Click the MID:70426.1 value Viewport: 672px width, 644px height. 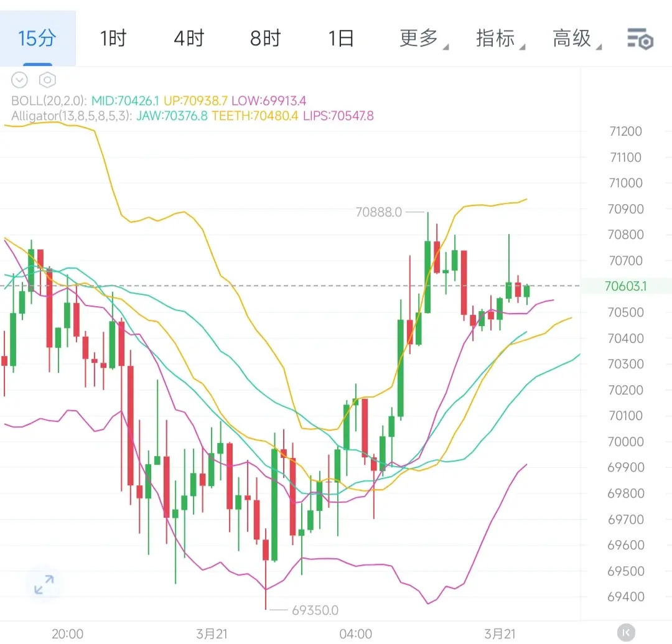[x=124, y=101]
